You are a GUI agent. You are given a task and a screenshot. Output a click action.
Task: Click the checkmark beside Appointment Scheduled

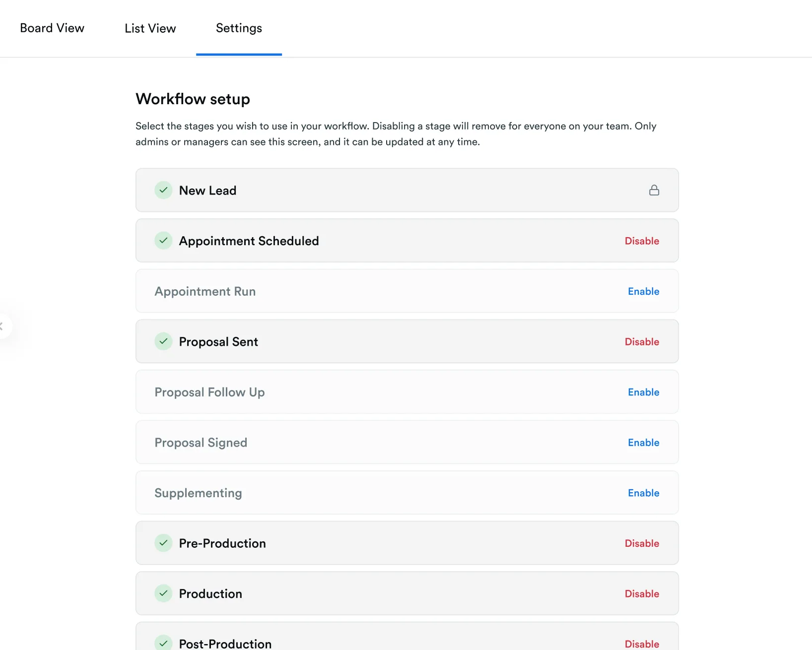163,241
